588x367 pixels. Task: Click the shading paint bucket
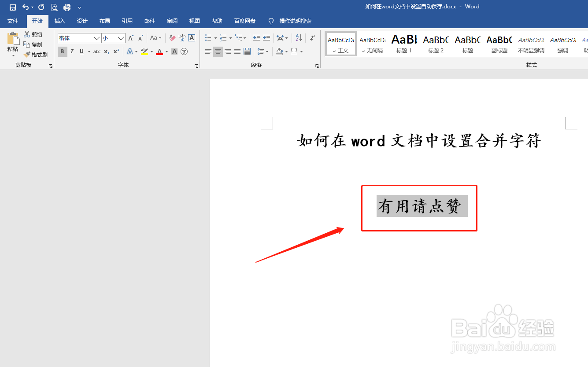[279, 51]
